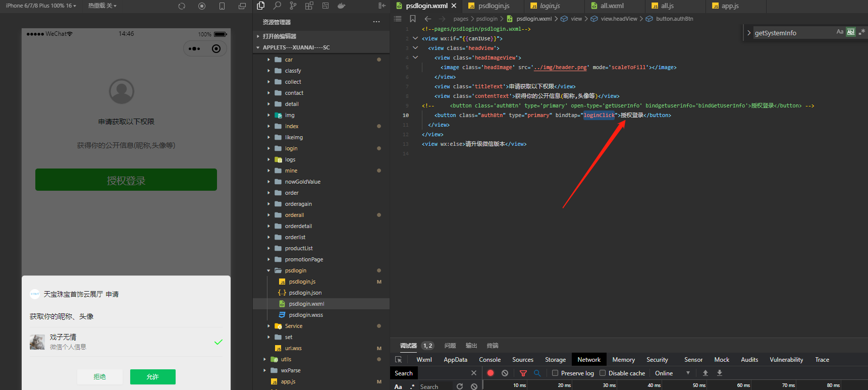The image size is (868, 390).
Task: Tap 拒绝 to reject the authorization
Action: pos(100,377)
